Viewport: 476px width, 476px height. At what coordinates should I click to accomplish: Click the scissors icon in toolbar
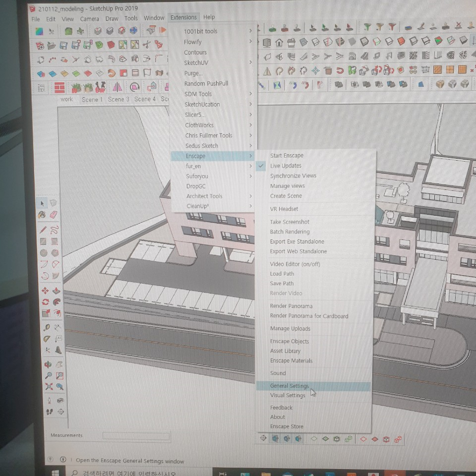[146, 45]
